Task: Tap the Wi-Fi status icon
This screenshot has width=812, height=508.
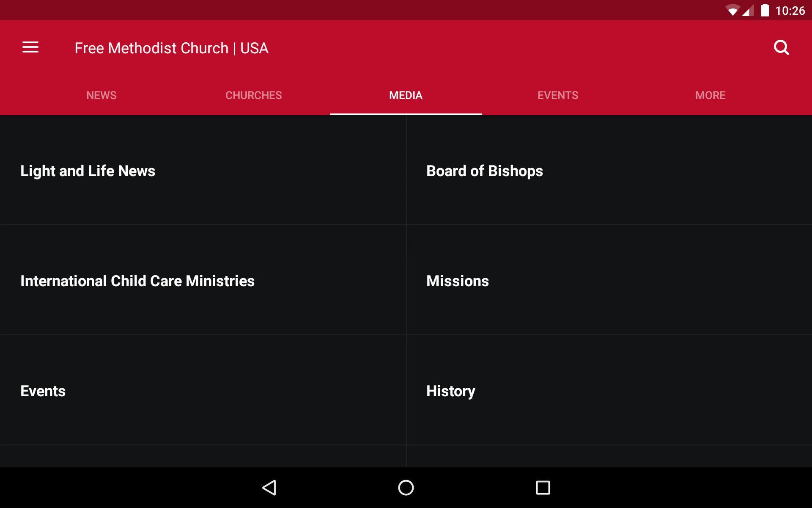Action: click(x=732, y=11)
